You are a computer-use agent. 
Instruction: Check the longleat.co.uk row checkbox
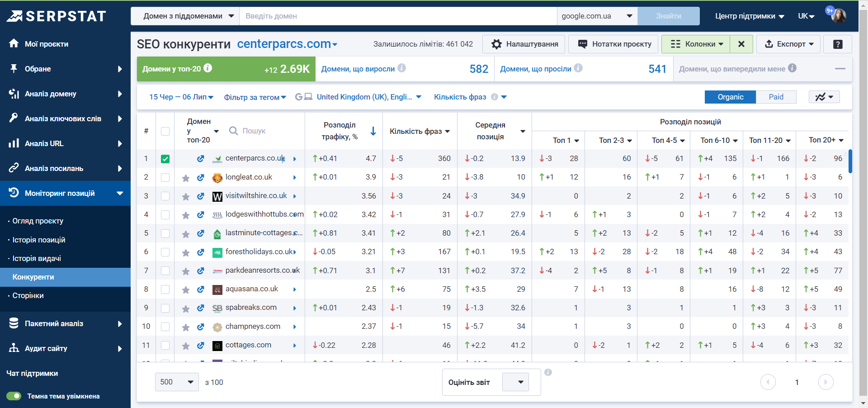pyautogui.click(x=165, y=177)
